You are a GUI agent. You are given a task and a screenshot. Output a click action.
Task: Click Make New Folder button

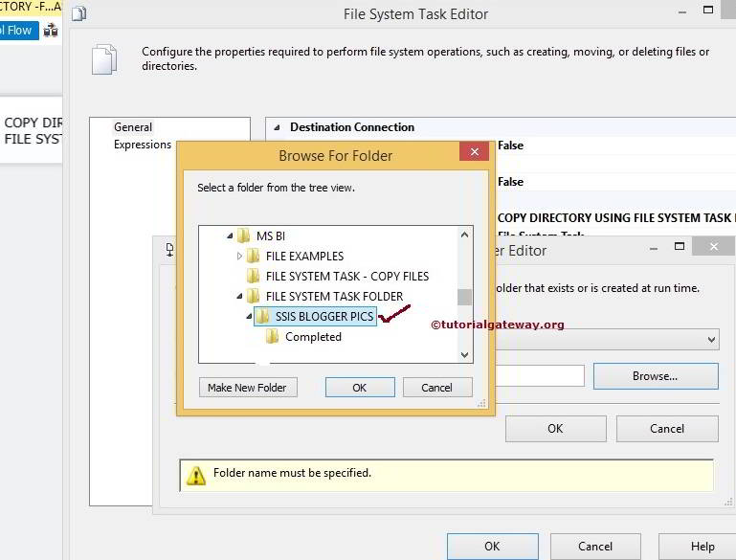click(248, 388)
